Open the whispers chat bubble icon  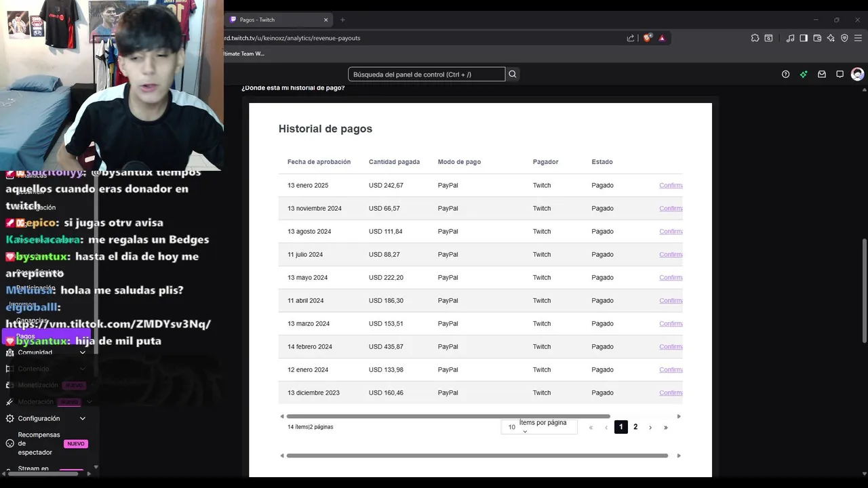[840, 75]
